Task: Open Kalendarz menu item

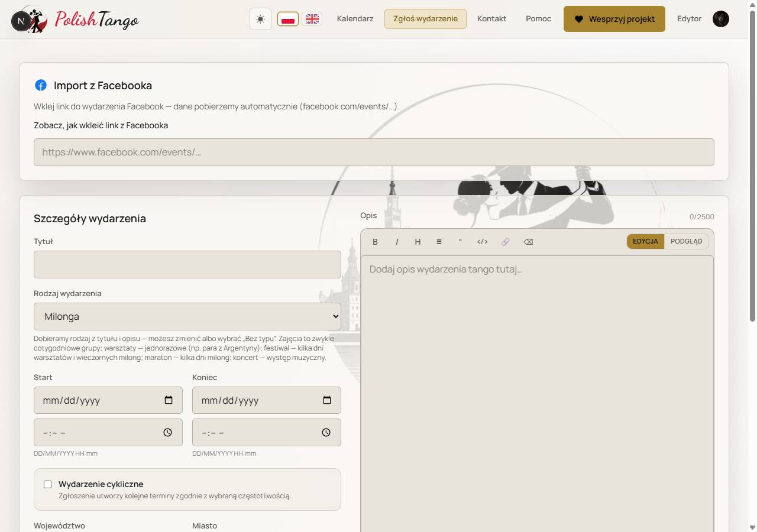Action: point(355,19)
